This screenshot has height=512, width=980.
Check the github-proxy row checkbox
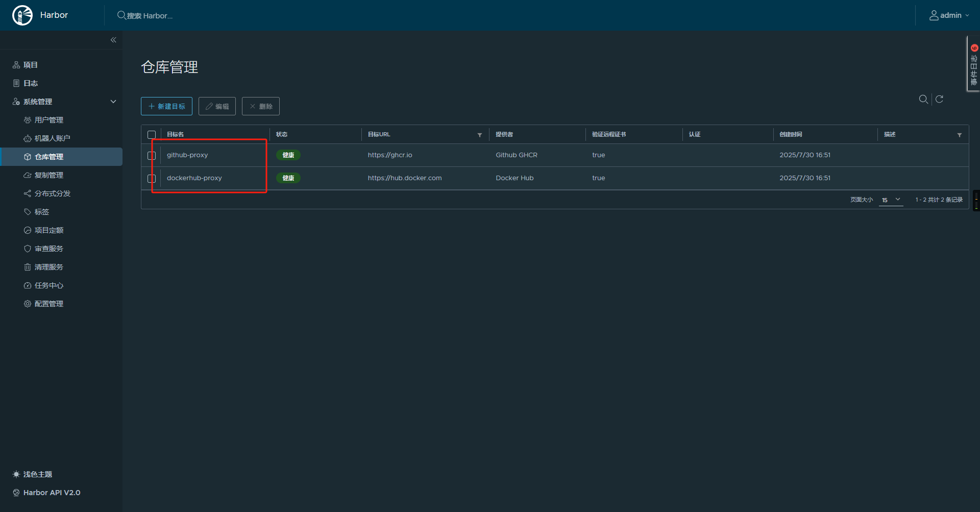pyautogui.click(x=152, y=155)
